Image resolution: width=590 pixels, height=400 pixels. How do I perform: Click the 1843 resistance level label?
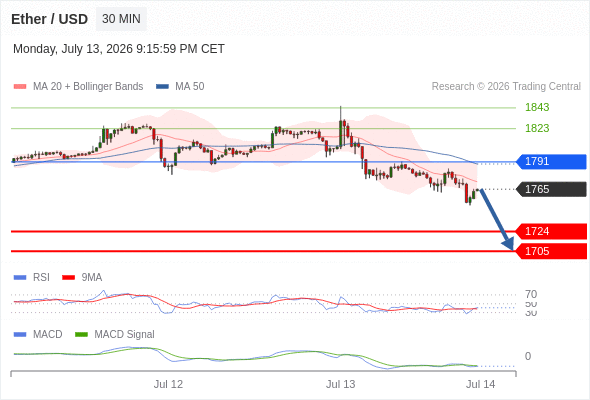537,107
